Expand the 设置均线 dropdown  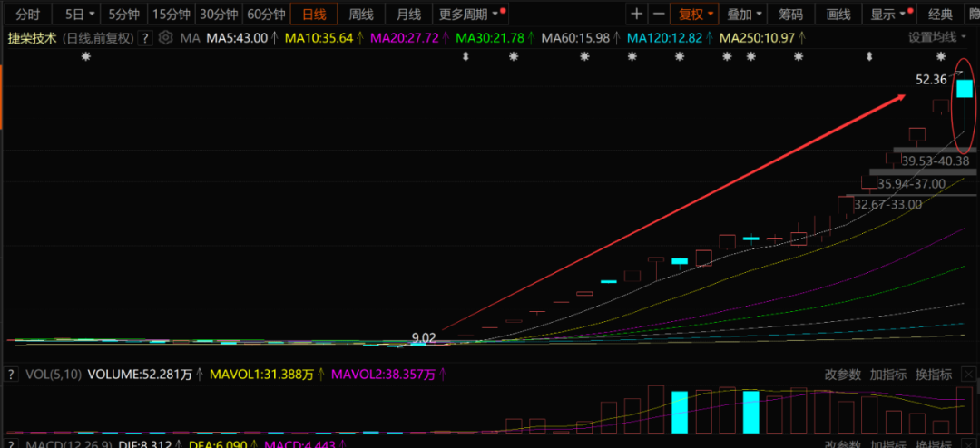click(x=937, y=37)
